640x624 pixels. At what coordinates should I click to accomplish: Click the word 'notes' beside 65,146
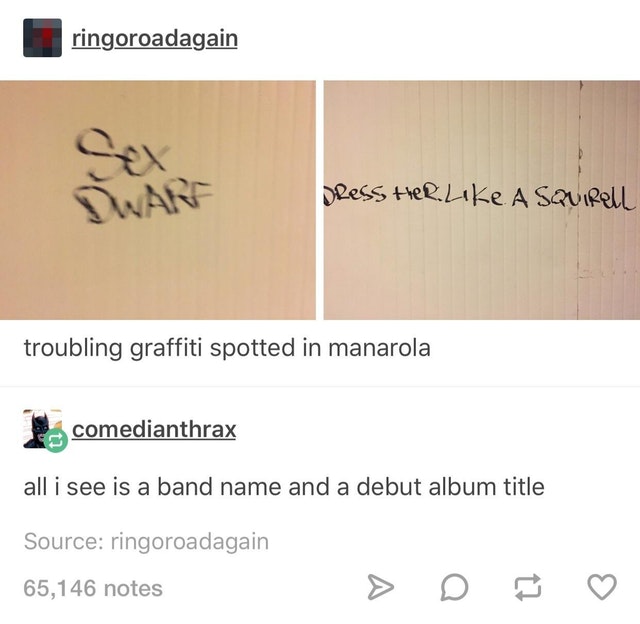click(133, 588)
